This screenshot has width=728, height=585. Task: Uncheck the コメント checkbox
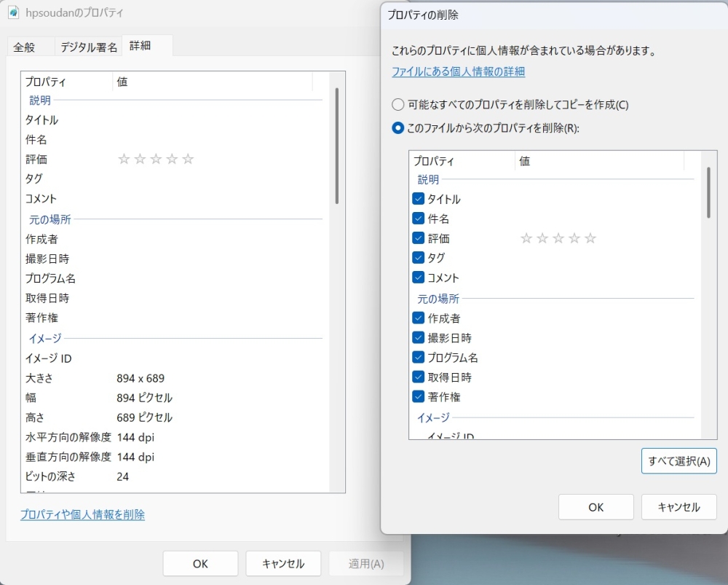(x=419, y=278)
